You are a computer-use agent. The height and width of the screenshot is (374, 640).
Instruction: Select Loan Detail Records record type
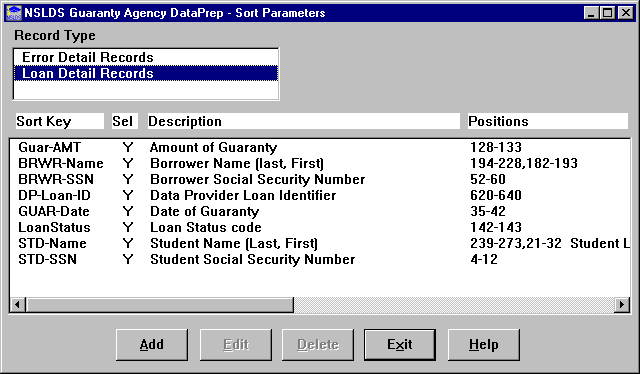point(146,73)
